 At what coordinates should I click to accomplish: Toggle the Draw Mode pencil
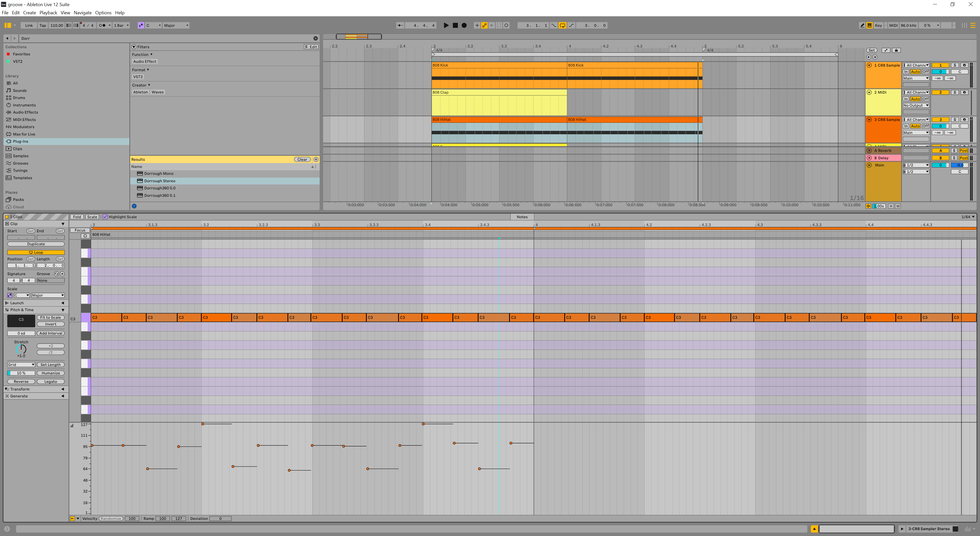point(862,26)
